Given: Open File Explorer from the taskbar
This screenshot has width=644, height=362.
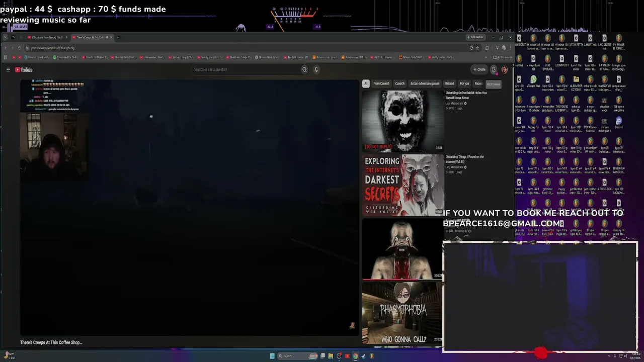Looking at the screenshot, I should (331, 356).
